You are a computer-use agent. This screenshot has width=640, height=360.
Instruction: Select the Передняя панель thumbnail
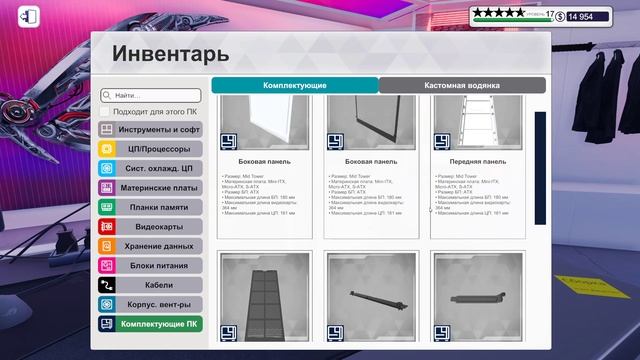click(x=478, y=122)
